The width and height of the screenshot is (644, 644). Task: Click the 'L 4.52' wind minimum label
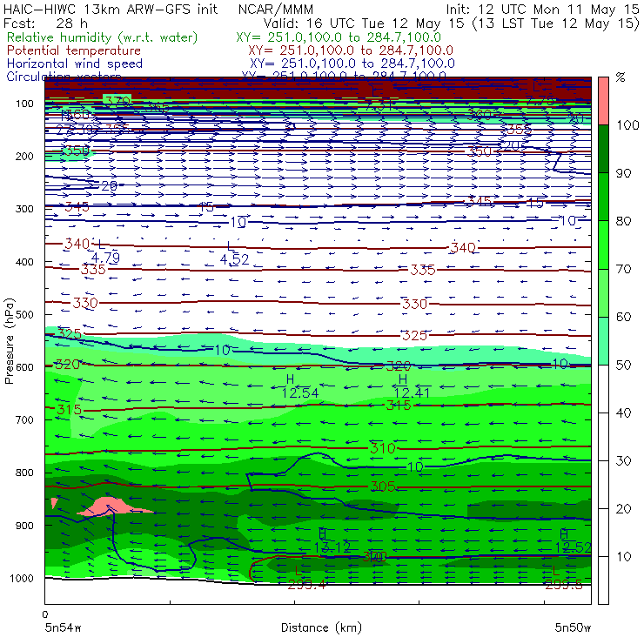pyautogui.click(x=234, y=253)
